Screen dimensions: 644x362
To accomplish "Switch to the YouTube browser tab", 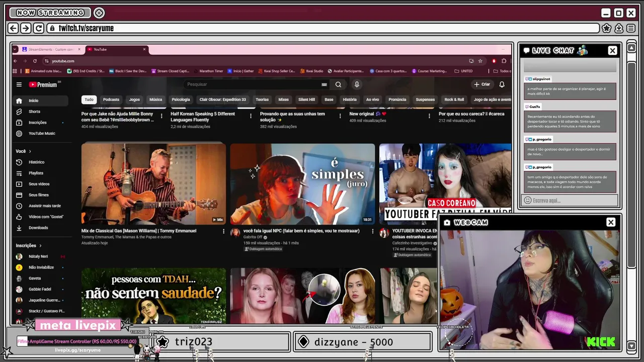I will pyautogui.click(x=116, y=49).
